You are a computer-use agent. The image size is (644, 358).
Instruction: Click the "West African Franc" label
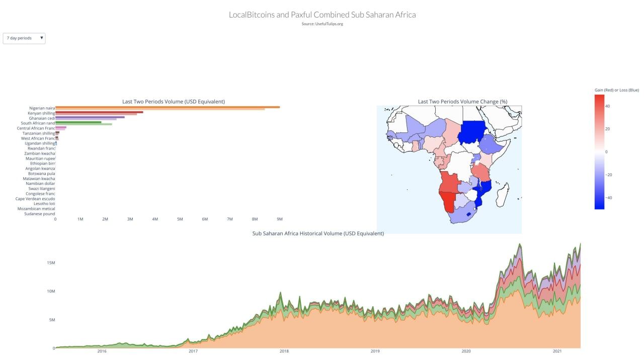click(38, 138)
